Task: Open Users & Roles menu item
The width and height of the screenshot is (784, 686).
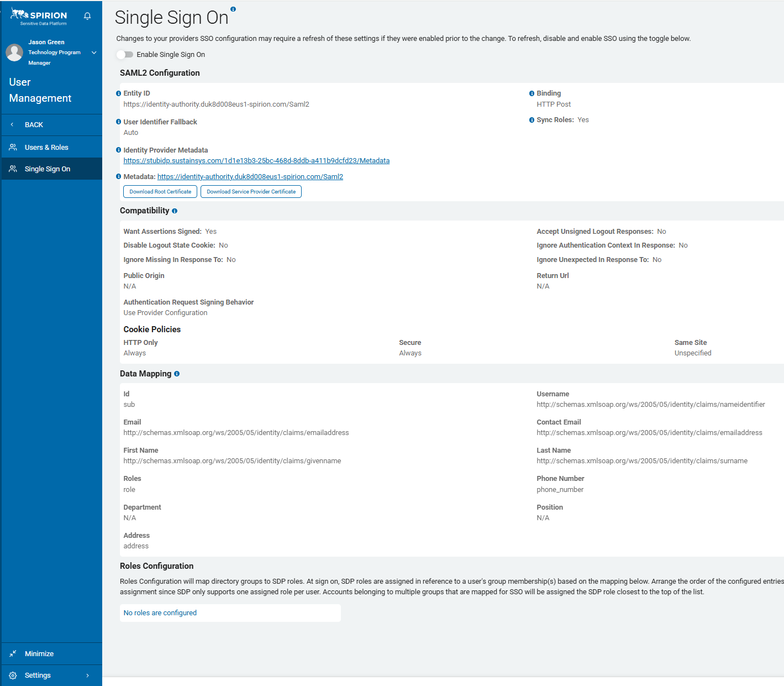Action: (51, 147)
